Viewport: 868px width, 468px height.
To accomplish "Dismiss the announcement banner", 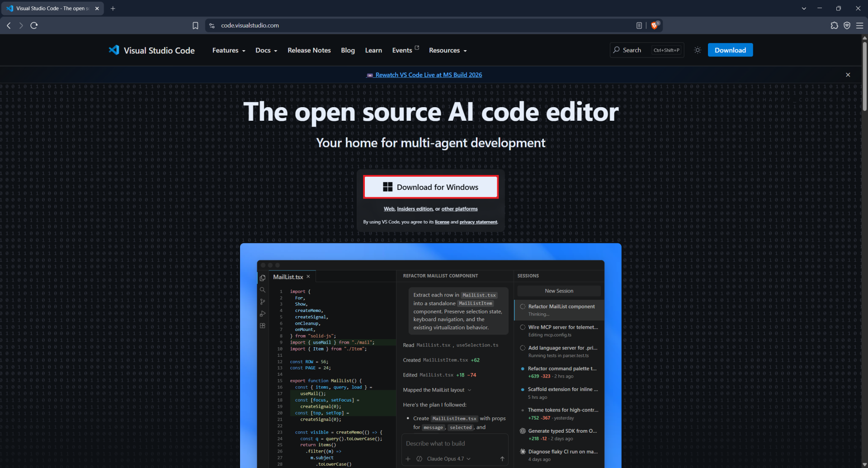I will click(x=848, y=75).
